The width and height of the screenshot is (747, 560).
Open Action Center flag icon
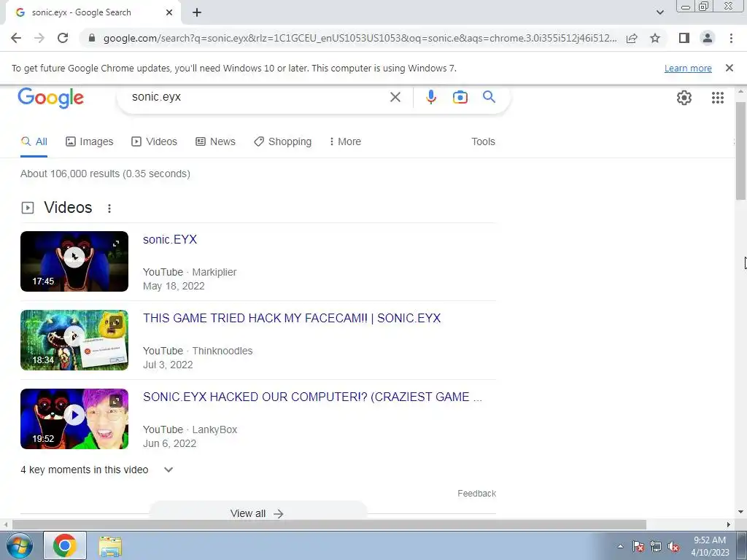(x=638, y=547)
